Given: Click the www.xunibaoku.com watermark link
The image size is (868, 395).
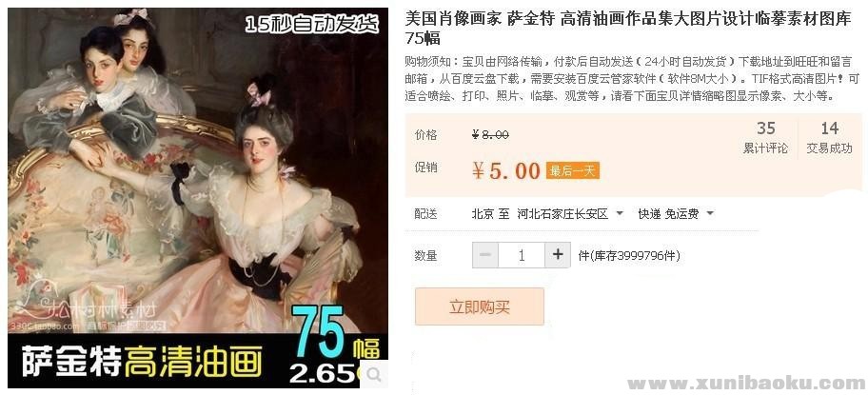Looking at the screenshot, I should click(746, 383).
